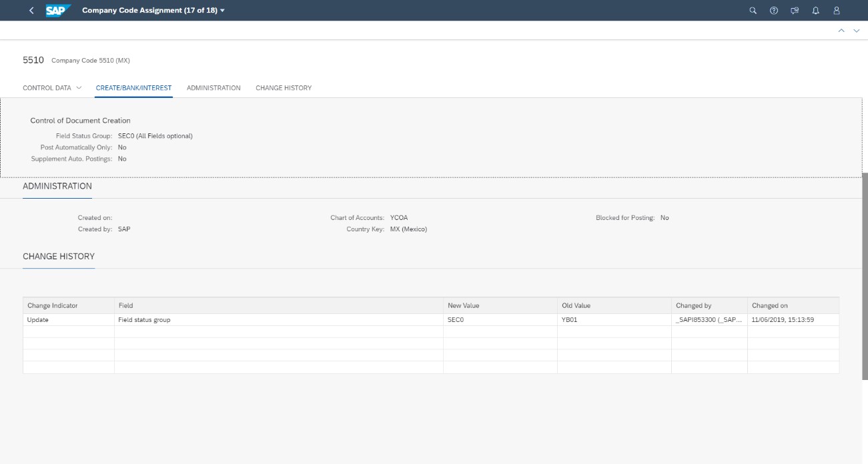Open the feedback chat icon
The width and height of the screenshot is (868, 464).
[794, 11]
